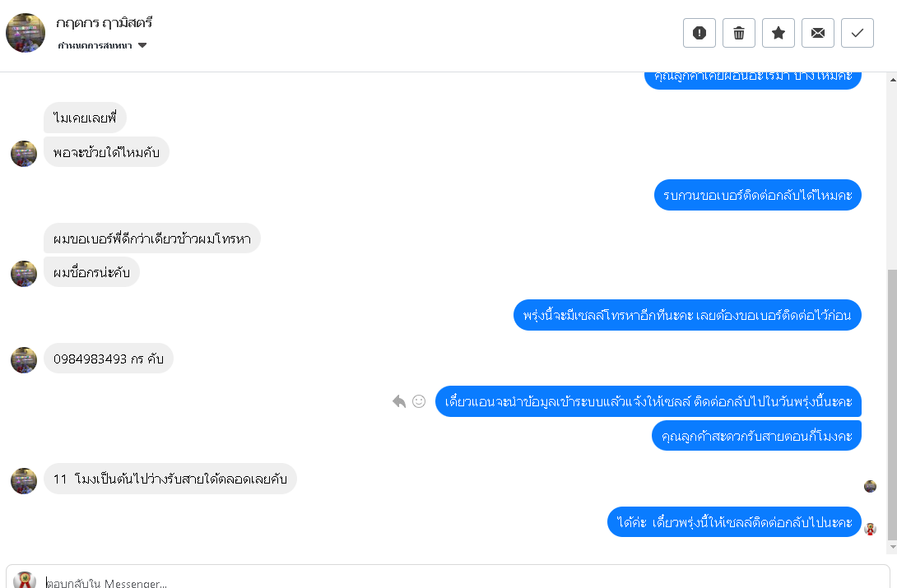Open the contact's profile picture in header
Screen dimensions: 897x588
pos(26,33)
